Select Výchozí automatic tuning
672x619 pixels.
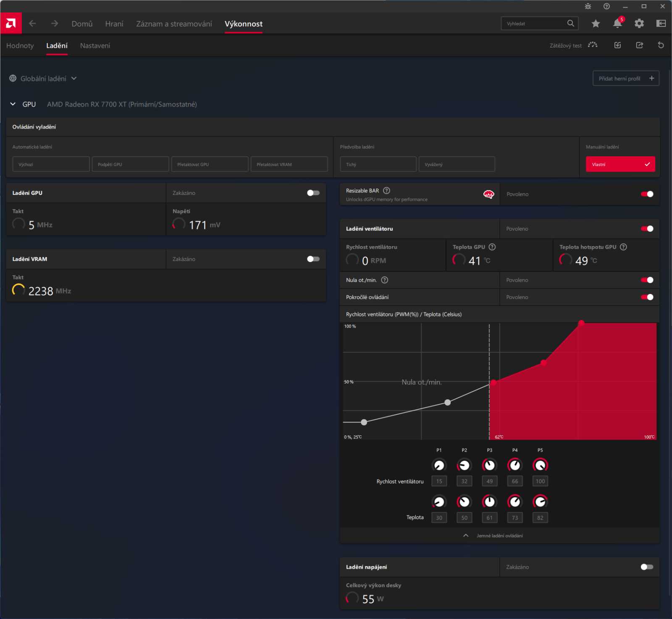pyautogui.click(x=51, y=164)
